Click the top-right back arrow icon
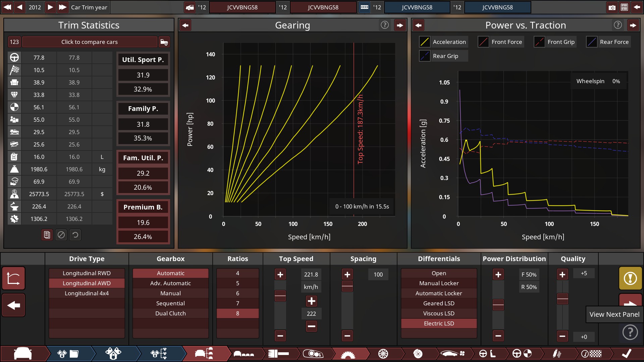 [637, 7]
